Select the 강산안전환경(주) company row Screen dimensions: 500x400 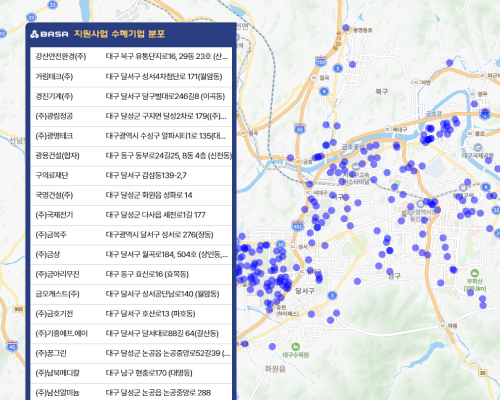pyautogui.click(x=131, y=57)
